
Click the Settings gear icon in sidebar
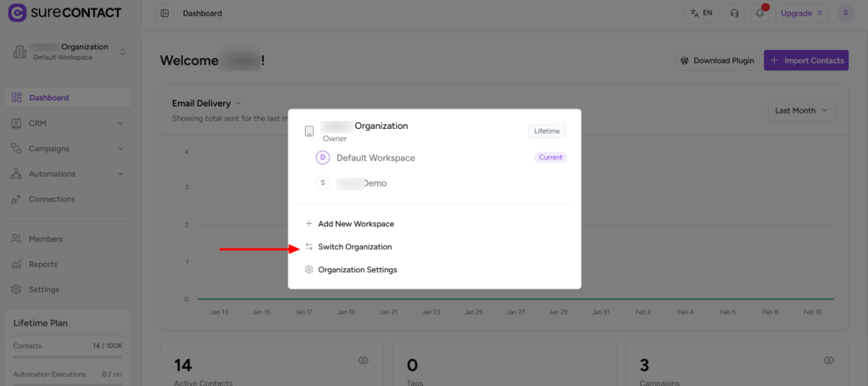pyautogui.click(x=16, y=289)
